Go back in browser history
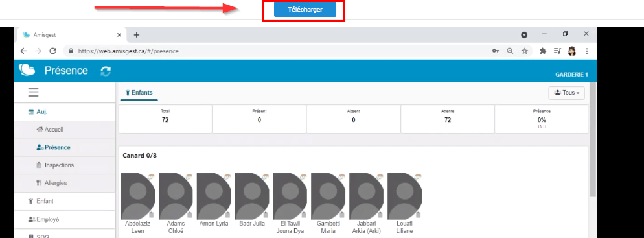This screenshot has height=238, width=644. point(23,51)
